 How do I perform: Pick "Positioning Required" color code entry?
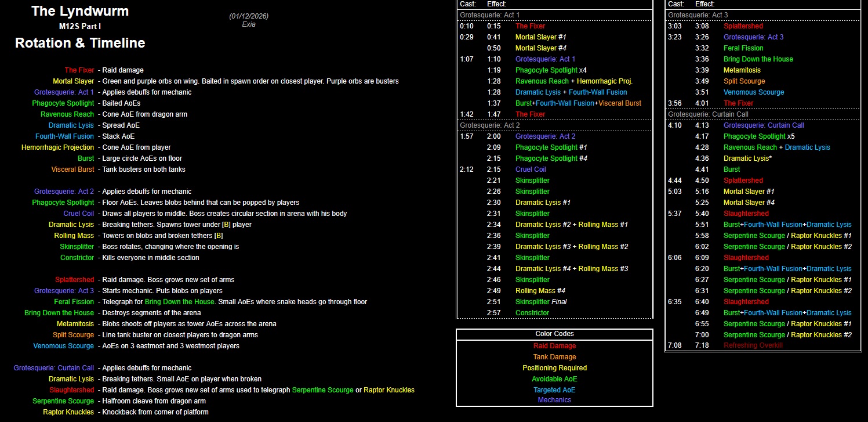tap(554, 368)
